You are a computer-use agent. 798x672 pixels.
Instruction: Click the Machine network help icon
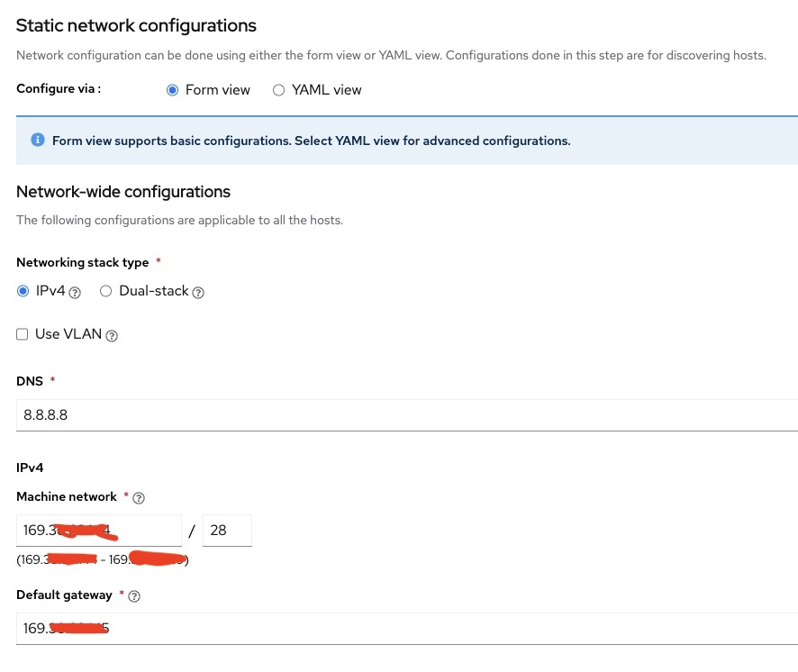138,497
